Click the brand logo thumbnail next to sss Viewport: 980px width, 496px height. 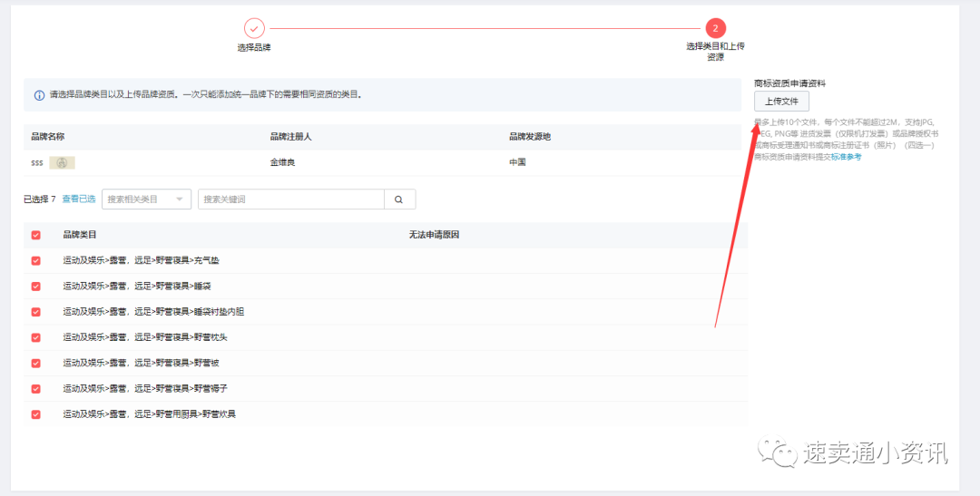point(62,162)
